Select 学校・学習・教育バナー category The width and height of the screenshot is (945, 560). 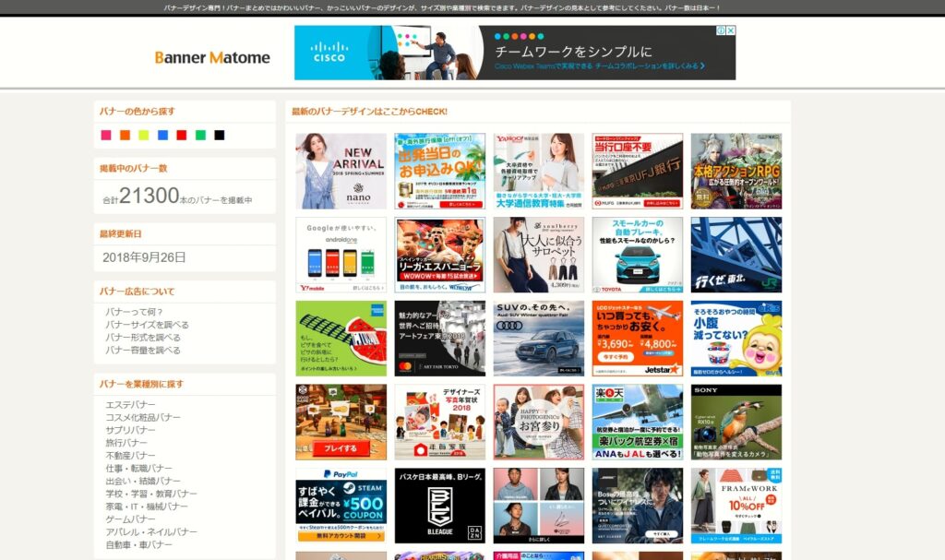click(151, 493)
